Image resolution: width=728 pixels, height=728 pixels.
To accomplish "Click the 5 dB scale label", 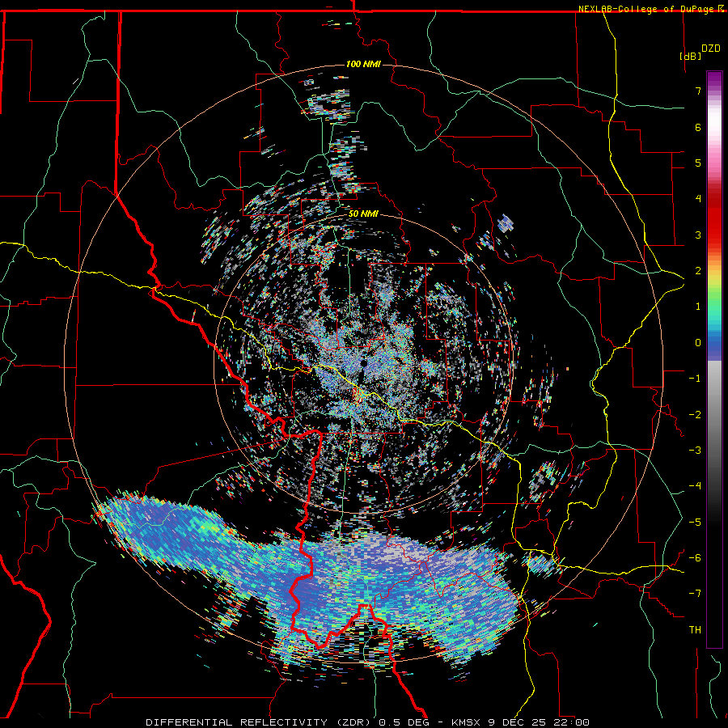I will point(698,163).
